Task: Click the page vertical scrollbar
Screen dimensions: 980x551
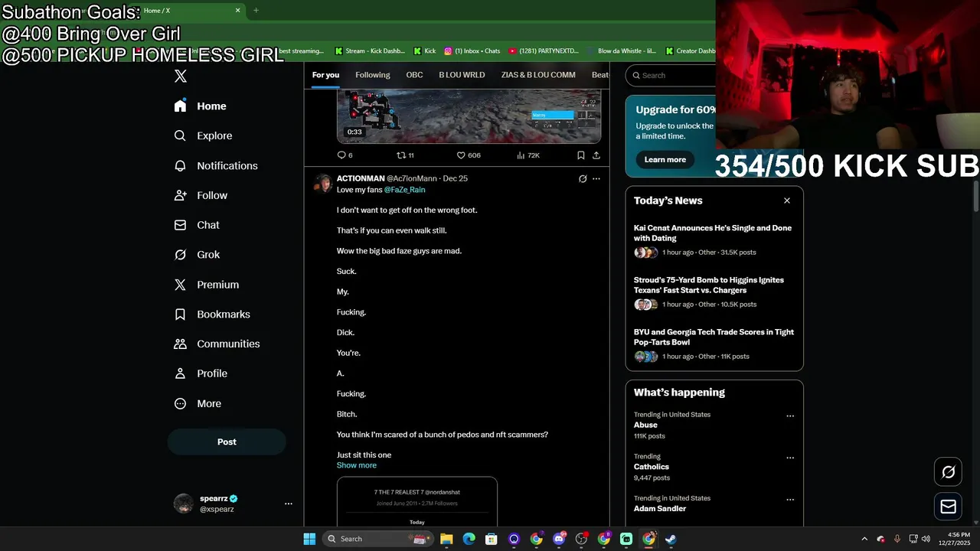Action: coord(975,197)
